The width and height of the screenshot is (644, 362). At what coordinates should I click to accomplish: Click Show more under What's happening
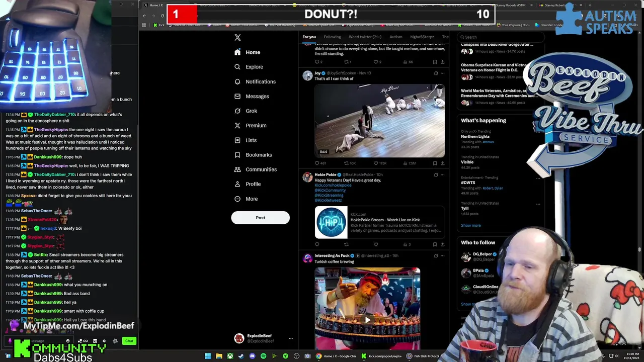(x=470, y=225)
